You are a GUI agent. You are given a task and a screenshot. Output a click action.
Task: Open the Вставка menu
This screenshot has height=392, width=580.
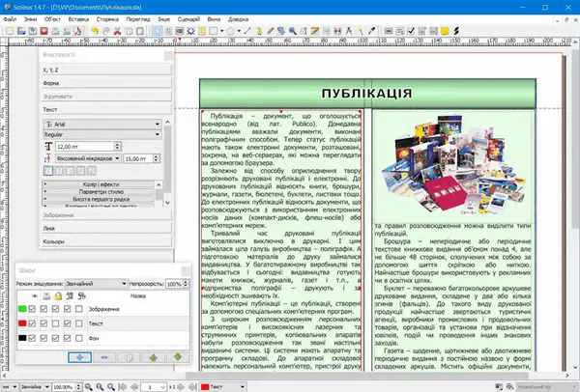point(78,19)
